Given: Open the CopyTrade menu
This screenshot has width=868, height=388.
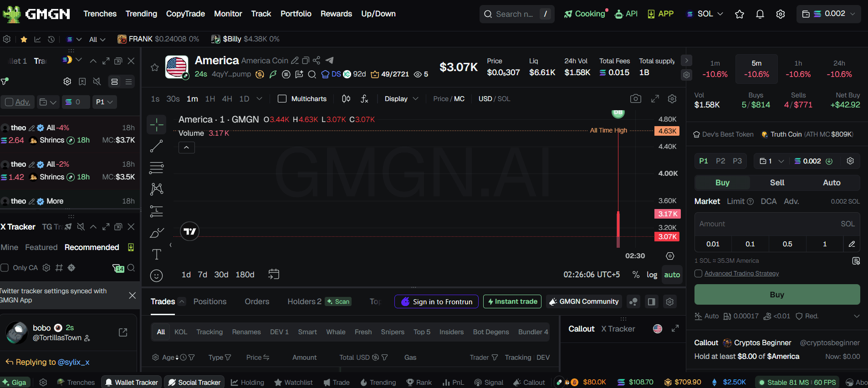Looking at the screenshot, I should (x=185, y=14).
